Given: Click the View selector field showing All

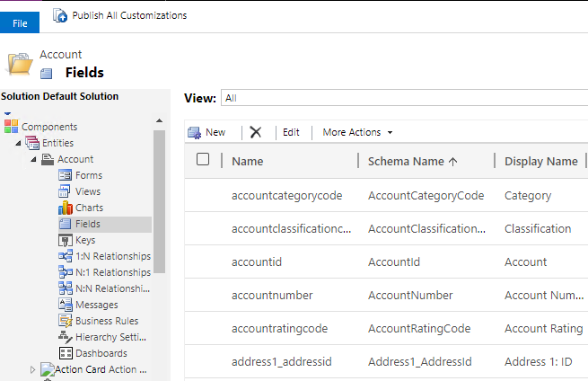Looking at the screenshot, I should [x=404, y=98].
